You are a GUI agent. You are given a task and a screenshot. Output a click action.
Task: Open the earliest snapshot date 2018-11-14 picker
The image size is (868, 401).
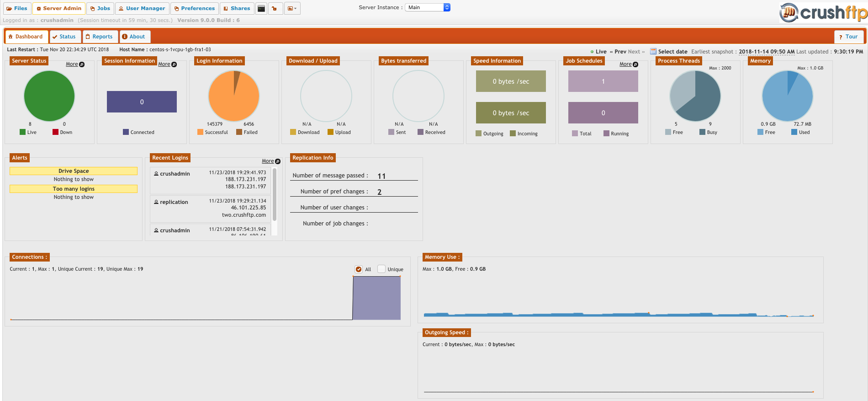pos(766,52)
